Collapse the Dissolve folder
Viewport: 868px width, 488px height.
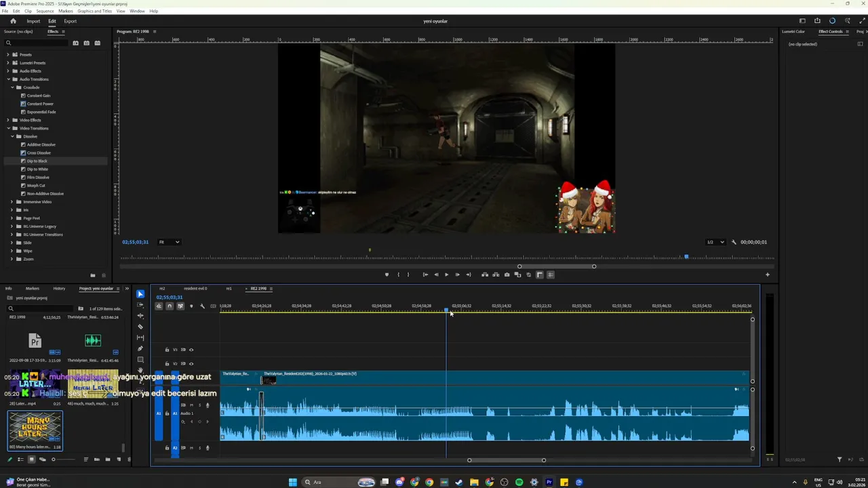12,136
